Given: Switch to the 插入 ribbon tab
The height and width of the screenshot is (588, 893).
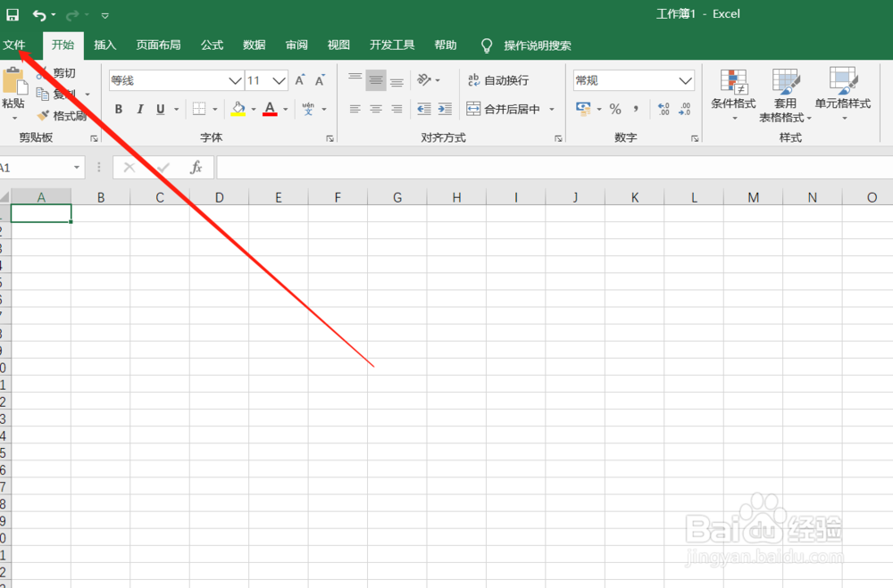Looking at the screenshot, I should tap(104, 45).
